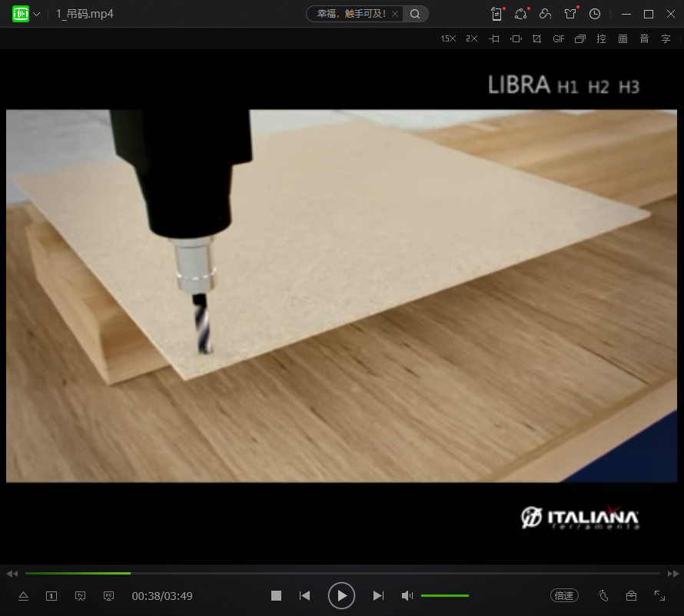Open the phone transfer icon in title bar

click(x=497, y=14)
